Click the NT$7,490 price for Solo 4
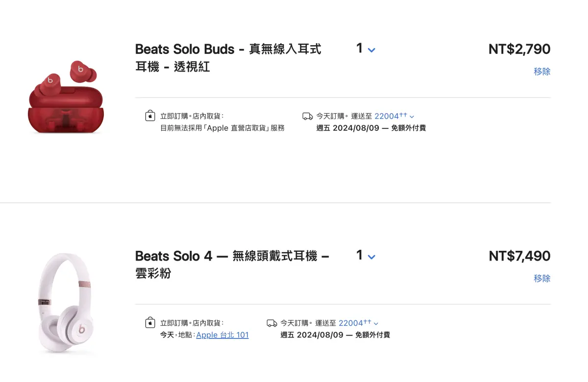Screen dimensions: 588x382 pos(519,256)
